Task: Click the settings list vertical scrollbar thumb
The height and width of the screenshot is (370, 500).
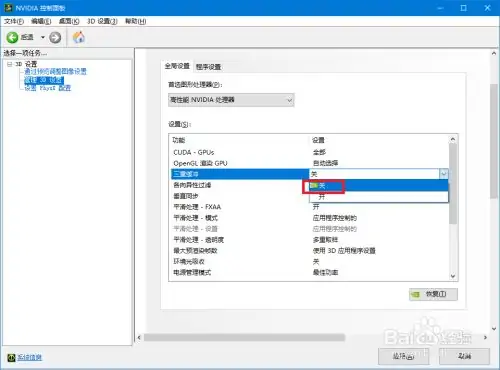Action: tap(453, 184)
